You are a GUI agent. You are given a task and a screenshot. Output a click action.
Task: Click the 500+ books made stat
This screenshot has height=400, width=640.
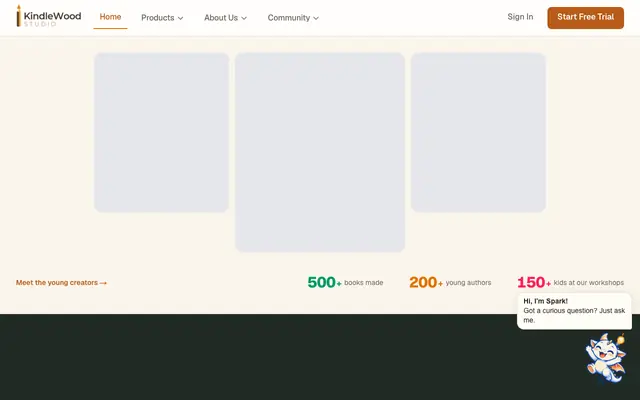345,282
